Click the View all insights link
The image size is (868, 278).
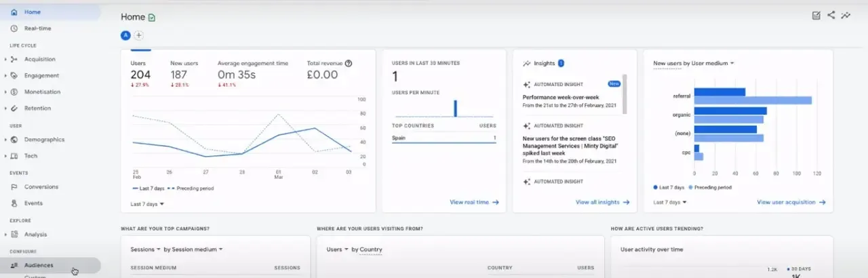coord(602,202)
